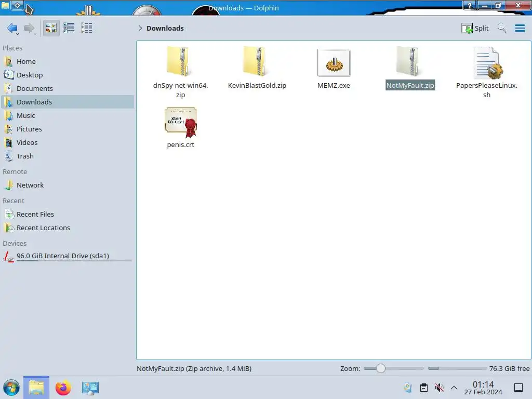
Task: Open the start menu orb
Action: 11,388
